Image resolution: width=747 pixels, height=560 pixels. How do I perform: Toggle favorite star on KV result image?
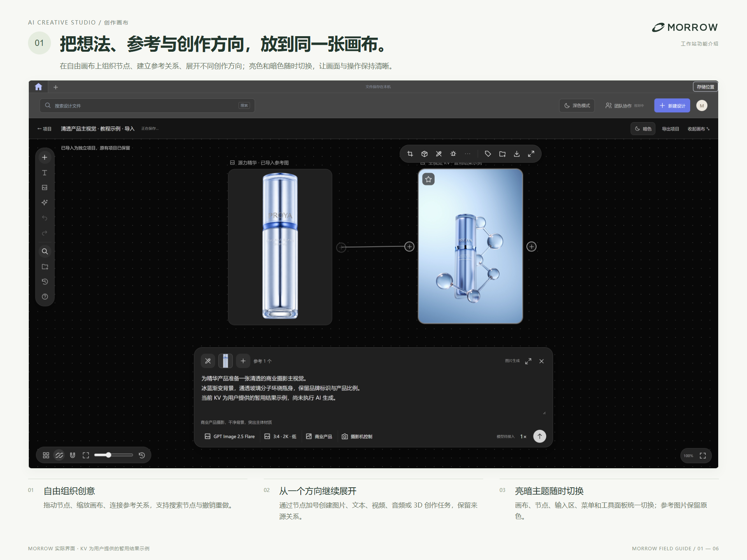[428, 179]
